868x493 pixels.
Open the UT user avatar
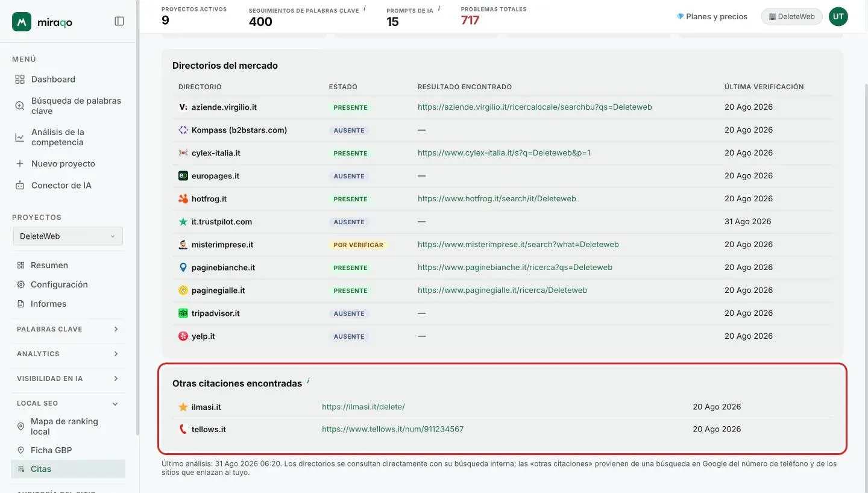point(838,16)
